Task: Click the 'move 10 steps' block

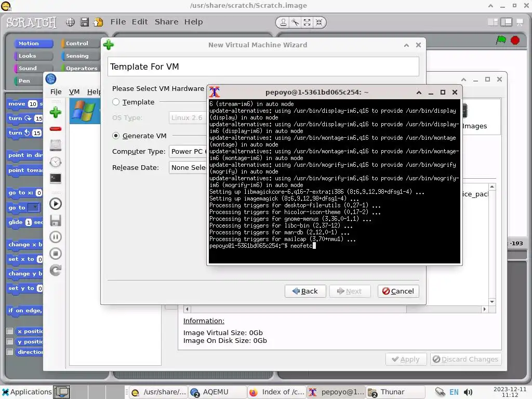Action: [x=25, y=104]
